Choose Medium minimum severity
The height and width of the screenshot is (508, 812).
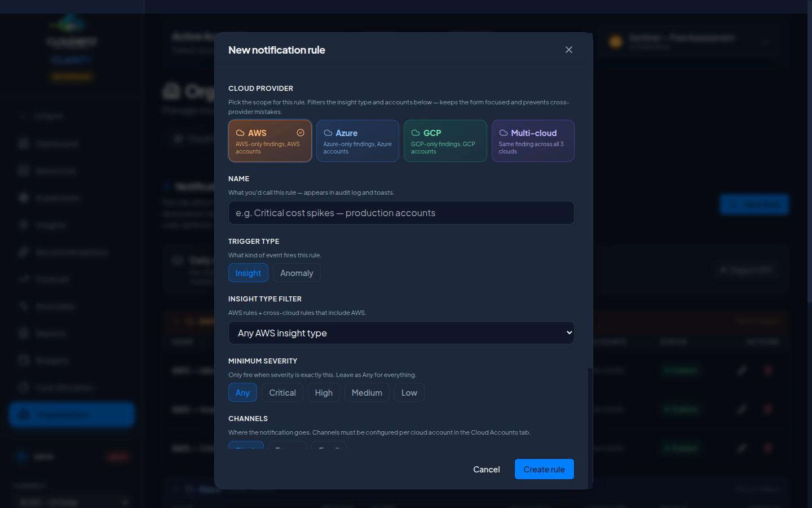coord(367,392)
